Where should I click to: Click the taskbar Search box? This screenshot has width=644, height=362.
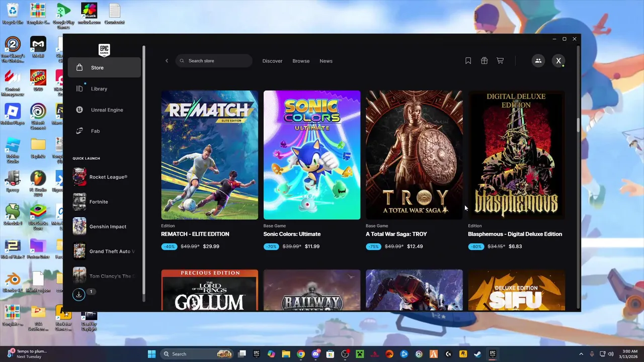pyautogui.click(x=197, y=354)
